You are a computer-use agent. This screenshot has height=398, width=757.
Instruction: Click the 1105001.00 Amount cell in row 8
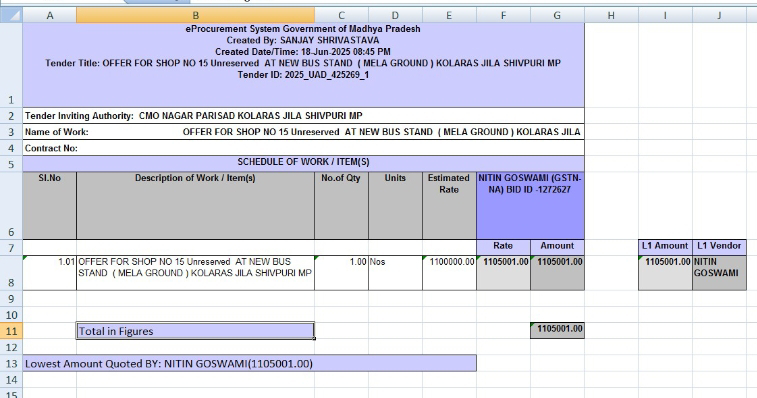[x=557, y=273]
